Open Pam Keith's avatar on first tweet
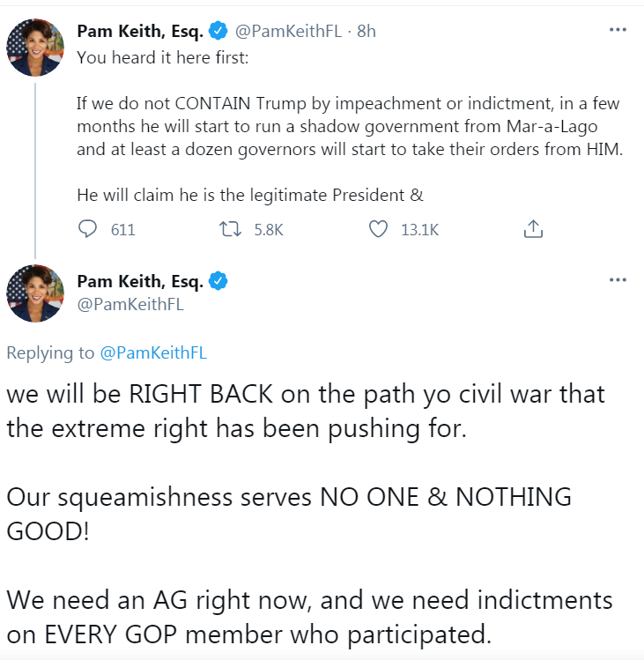 click(x=35, y=48)
